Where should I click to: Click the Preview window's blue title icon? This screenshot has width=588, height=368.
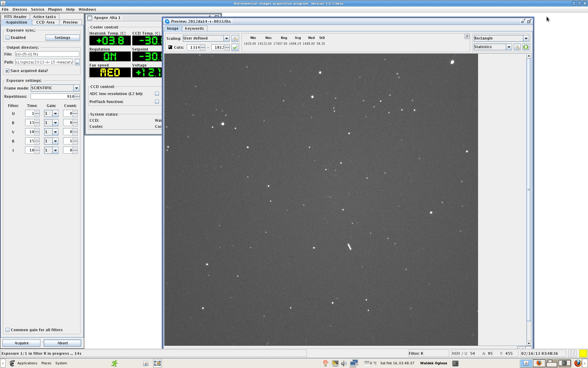point(167,21)
